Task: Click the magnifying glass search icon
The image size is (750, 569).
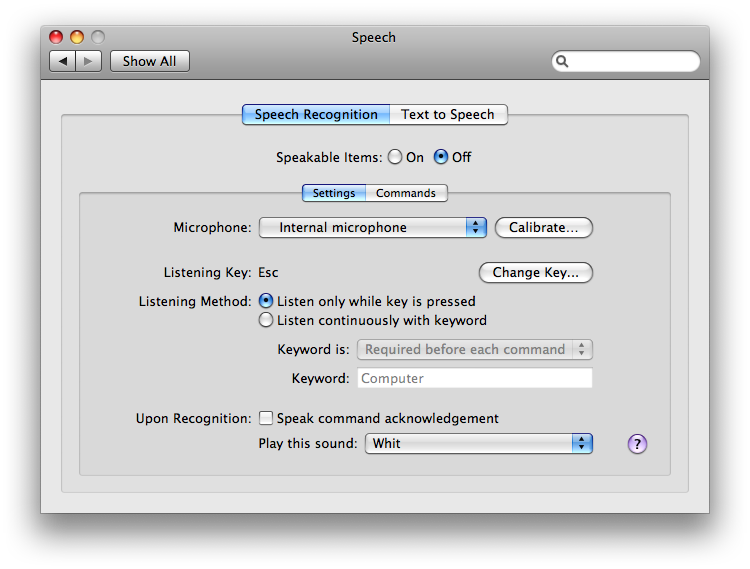Action: (x=562, y=61)
